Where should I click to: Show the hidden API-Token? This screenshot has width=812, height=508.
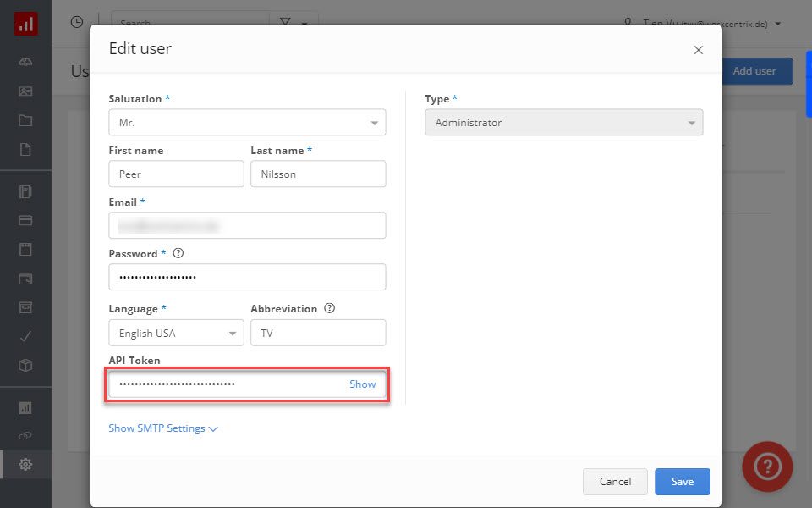(x=363, y=384)
